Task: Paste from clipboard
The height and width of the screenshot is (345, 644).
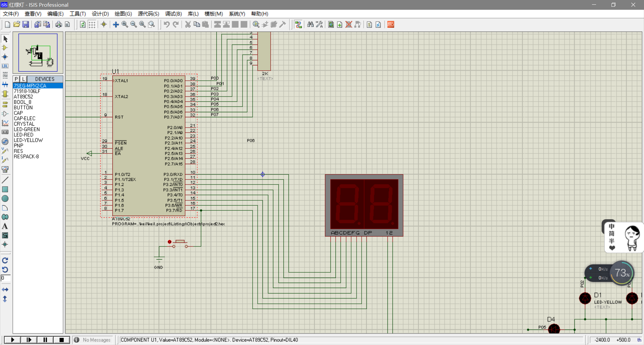Action: point(206,24)
